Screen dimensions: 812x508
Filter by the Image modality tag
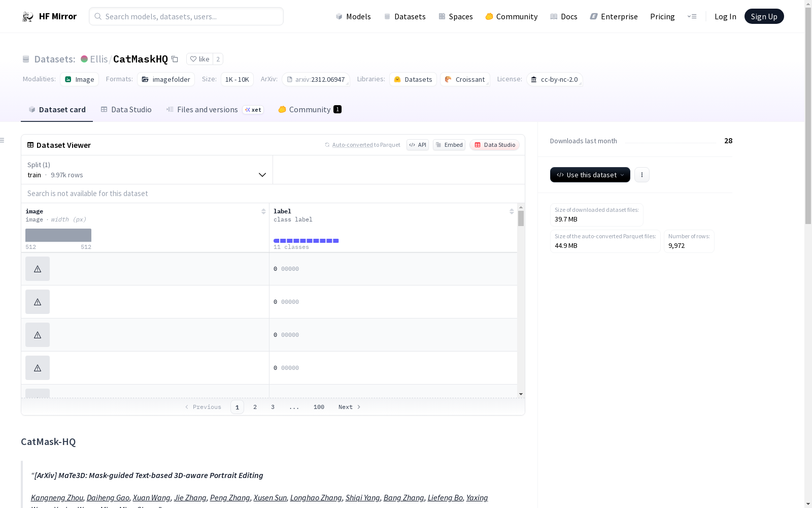[80, 79]
